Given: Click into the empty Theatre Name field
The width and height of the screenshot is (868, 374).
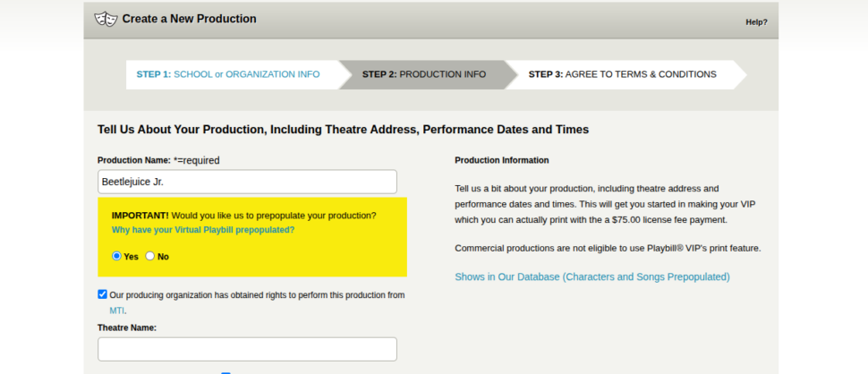Looking at the screenshot, I should (247, 349).
